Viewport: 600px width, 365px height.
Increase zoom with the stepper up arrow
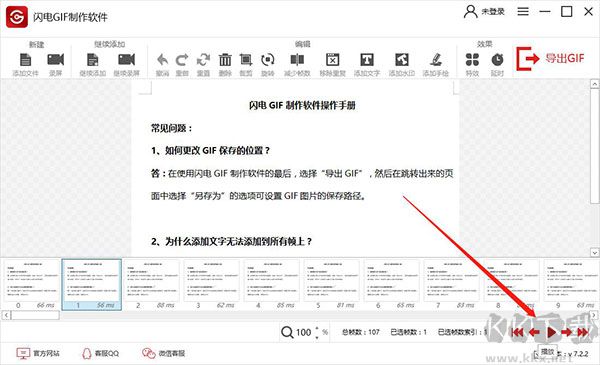coord(317,329)
